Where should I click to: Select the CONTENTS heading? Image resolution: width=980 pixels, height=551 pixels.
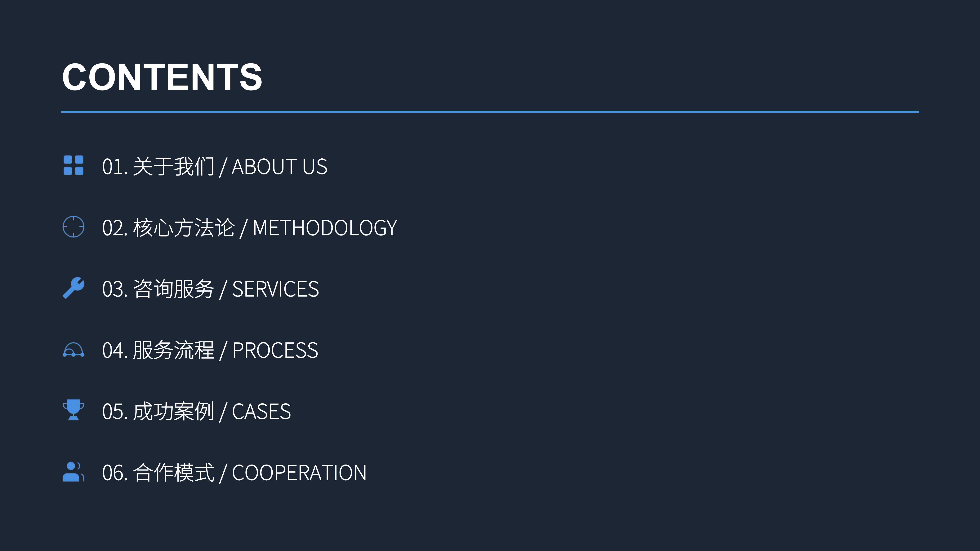click(162, 77)
